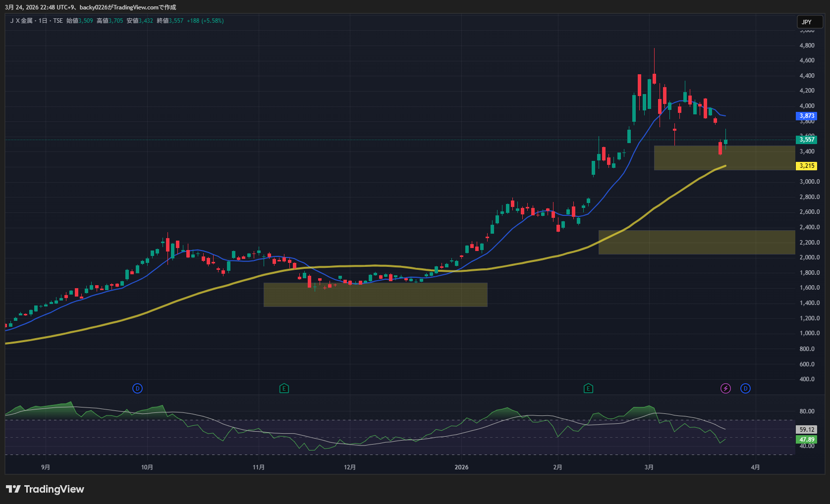
Task: Click the purple lightning event icon
Action: tap(725, 389)
